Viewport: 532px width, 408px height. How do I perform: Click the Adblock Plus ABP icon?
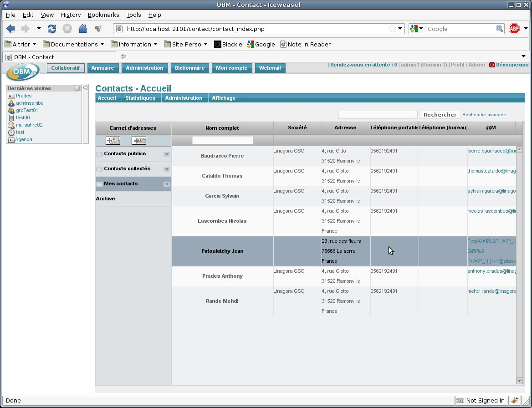[514, 29]
